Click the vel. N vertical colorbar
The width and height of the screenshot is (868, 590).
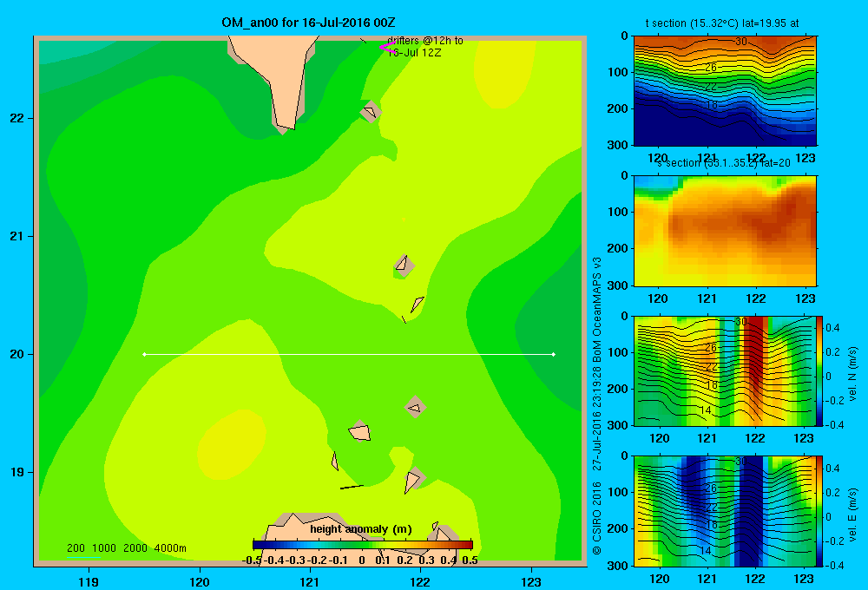820,370
